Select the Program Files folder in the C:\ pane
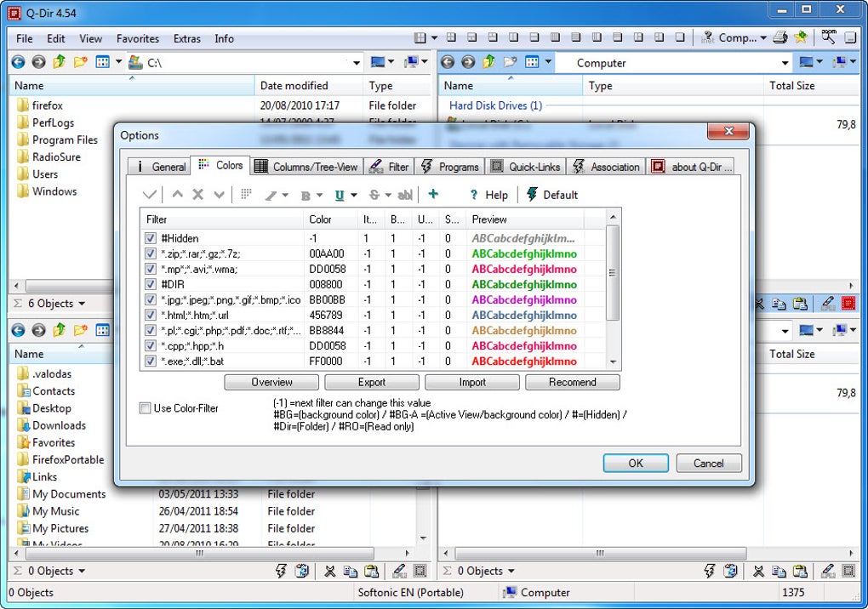This screenshot has width=868, height=609. point(65,140)
